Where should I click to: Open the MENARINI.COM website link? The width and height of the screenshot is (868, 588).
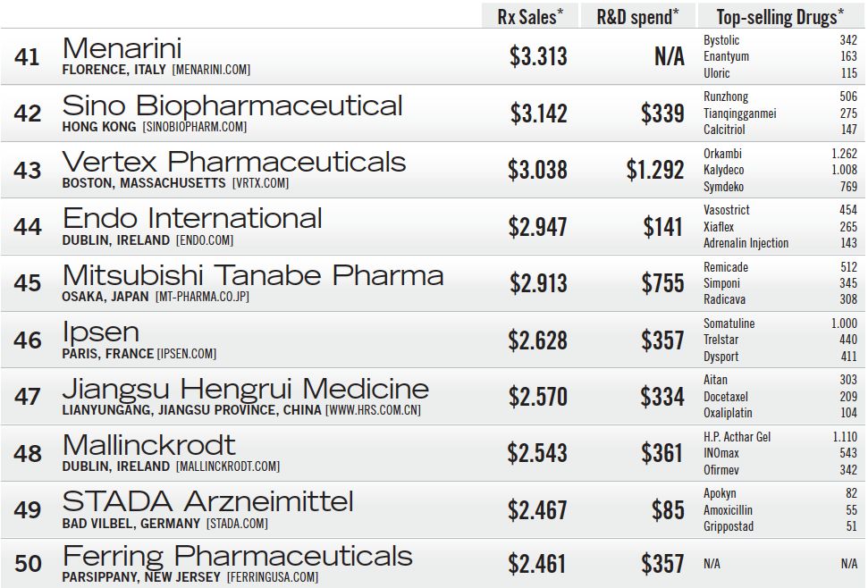point(211,70)
